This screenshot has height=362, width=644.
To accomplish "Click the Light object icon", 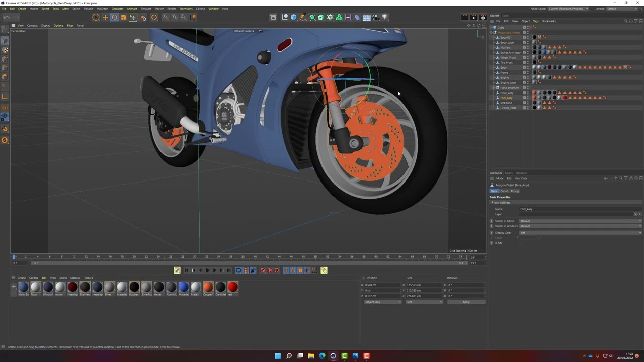I will [x=385, y=17].
